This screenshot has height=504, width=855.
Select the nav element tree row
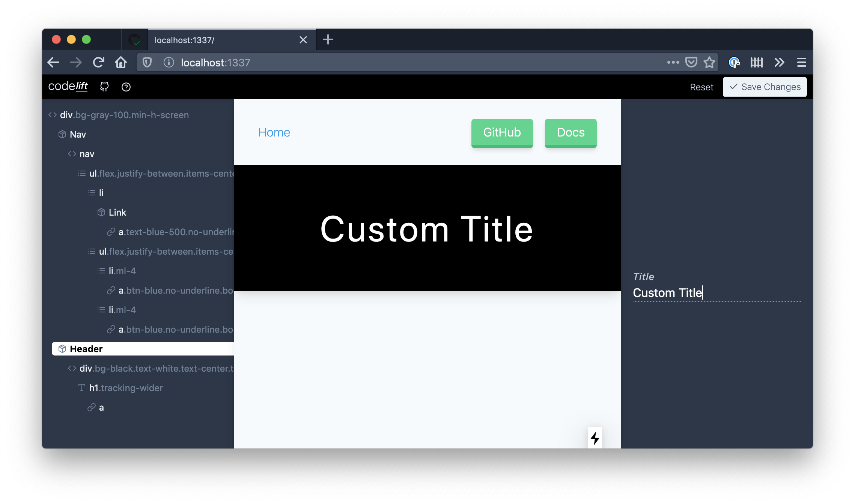click(x=81, y=154)
